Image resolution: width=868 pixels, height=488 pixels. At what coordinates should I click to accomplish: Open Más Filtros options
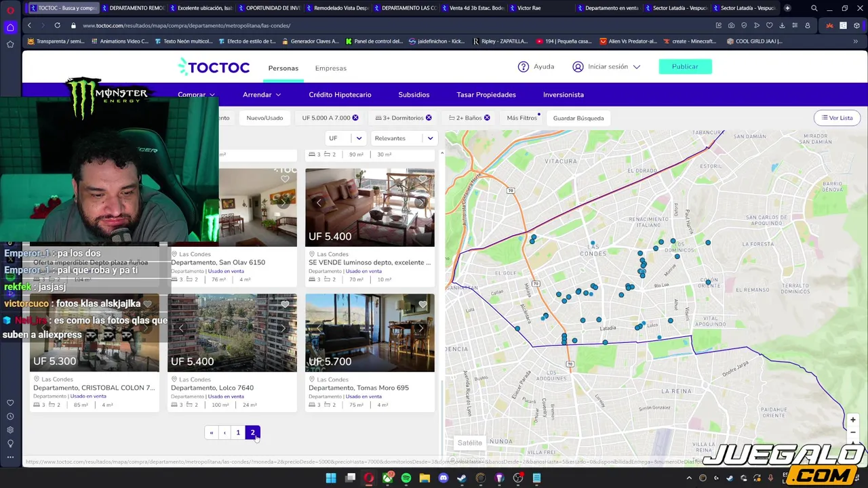pyautogui.click(x=522, y=118)
